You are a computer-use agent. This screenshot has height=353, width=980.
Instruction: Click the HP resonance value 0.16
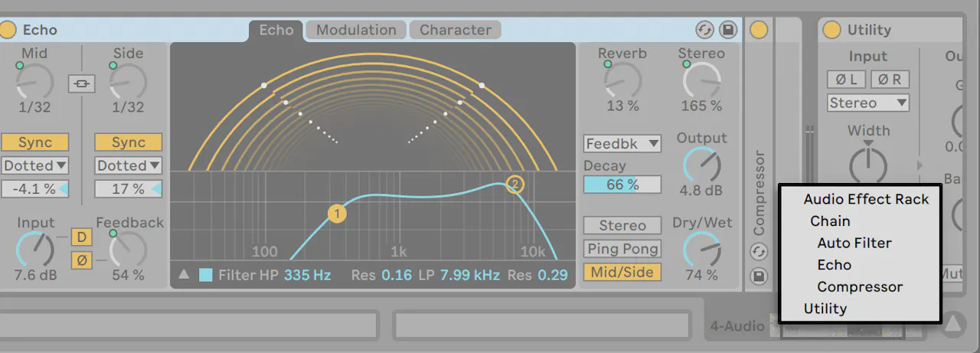(397, 275)
